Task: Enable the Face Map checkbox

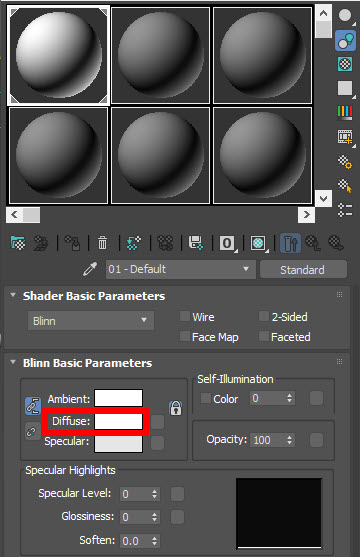Action: [x=184, y=336]
